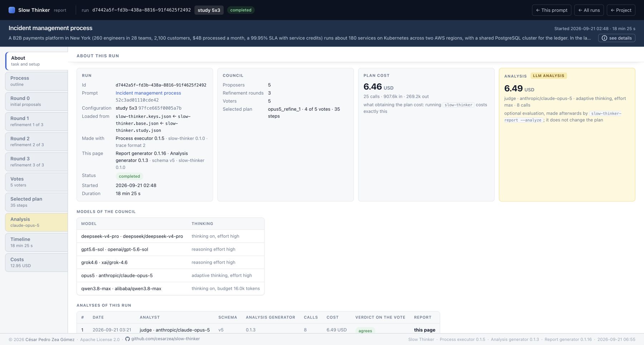Click the slow-thinker code tag in Plan cost

[x=458, y=105]
